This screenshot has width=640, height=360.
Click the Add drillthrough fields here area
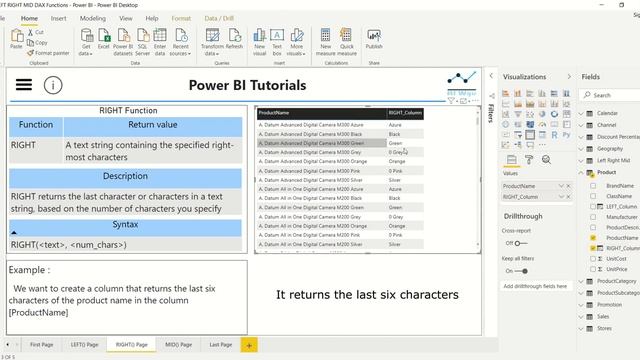pyautogui.click(x=535, y=286)
